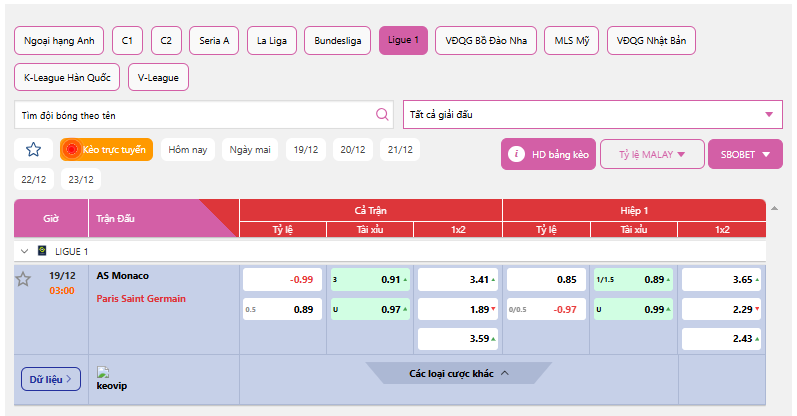This screenshot has height=416, width=797.
Task: Click the live Kèo trực tuyến red dot icon
Action: pyautogui.click(x=72, y=150)
